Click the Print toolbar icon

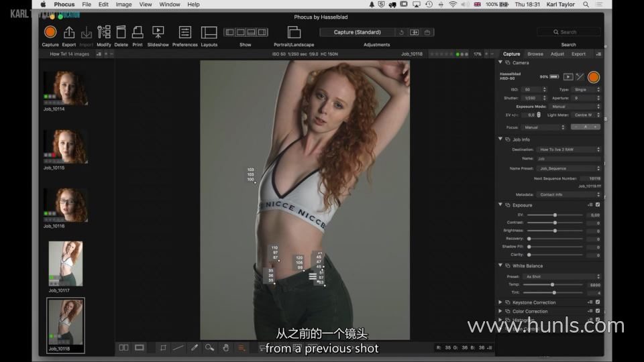(138, 32)
